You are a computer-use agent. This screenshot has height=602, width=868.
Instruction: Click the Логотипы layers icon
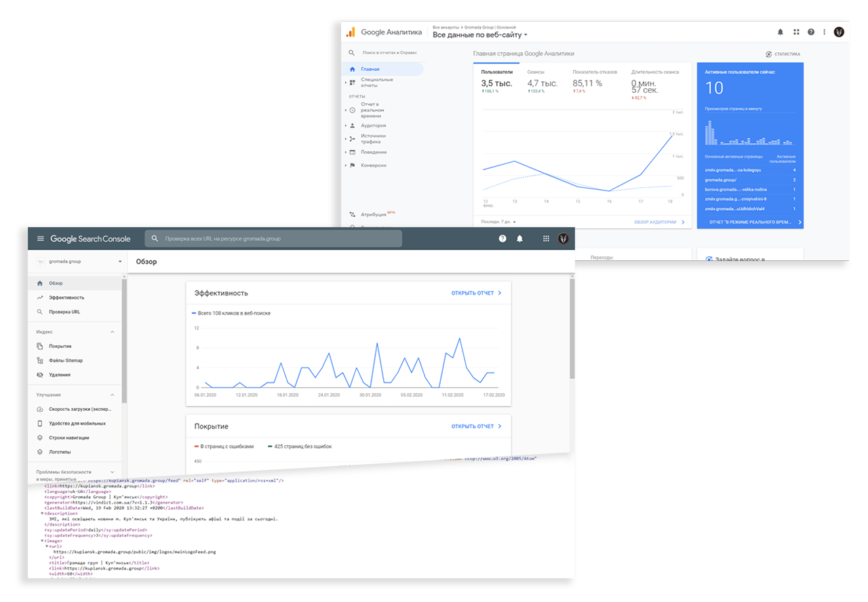[40, 452]
